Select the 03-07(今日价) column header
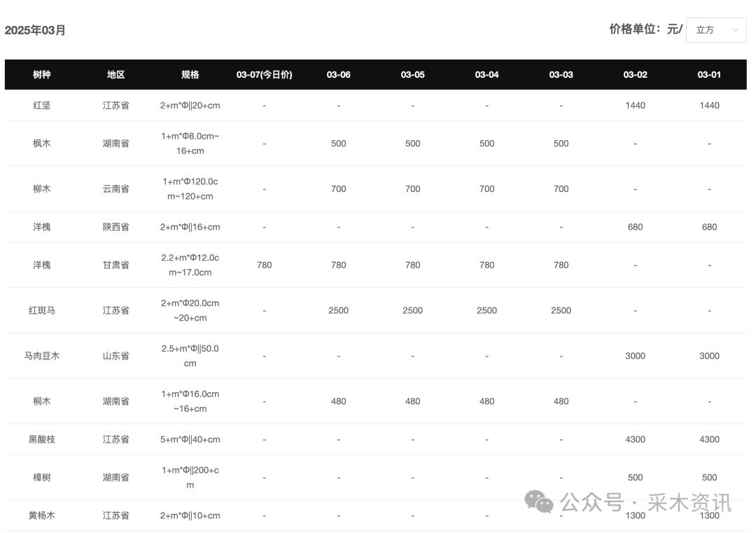 pos(264,75)
